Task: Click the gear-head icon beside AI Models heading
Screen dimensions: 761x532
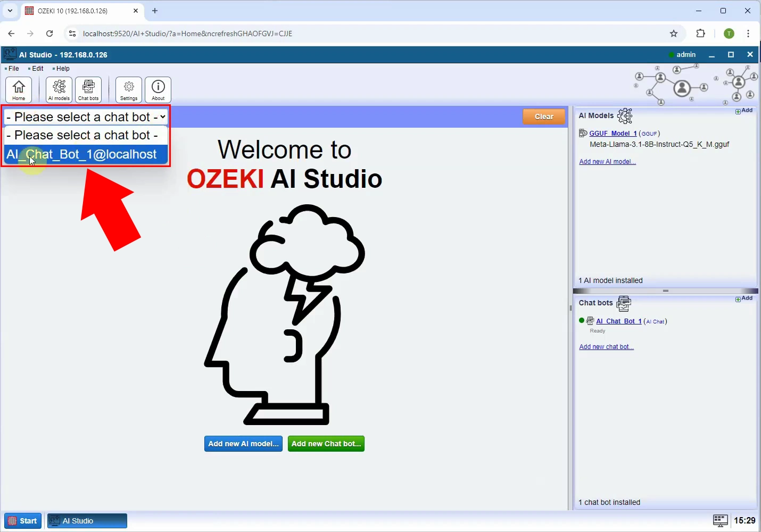Action: (625, 115)
